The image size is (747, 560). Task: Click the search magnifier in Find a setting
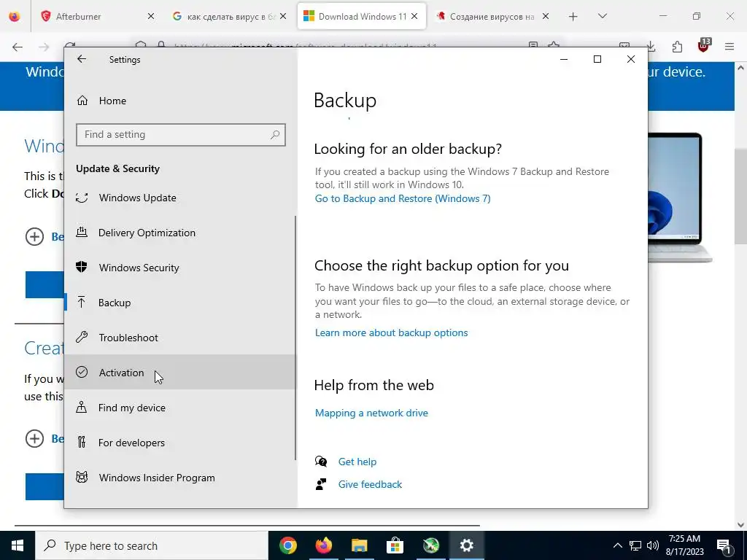click(x=275, y=135)
